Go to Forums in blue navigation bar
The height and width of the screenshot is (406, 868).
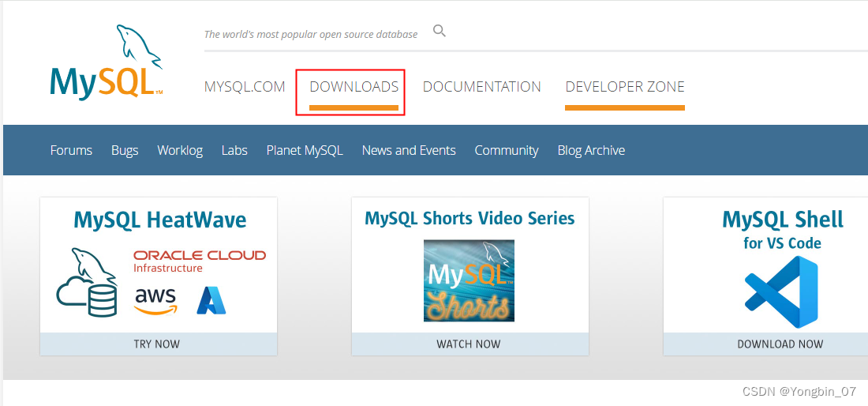[71, 150]
